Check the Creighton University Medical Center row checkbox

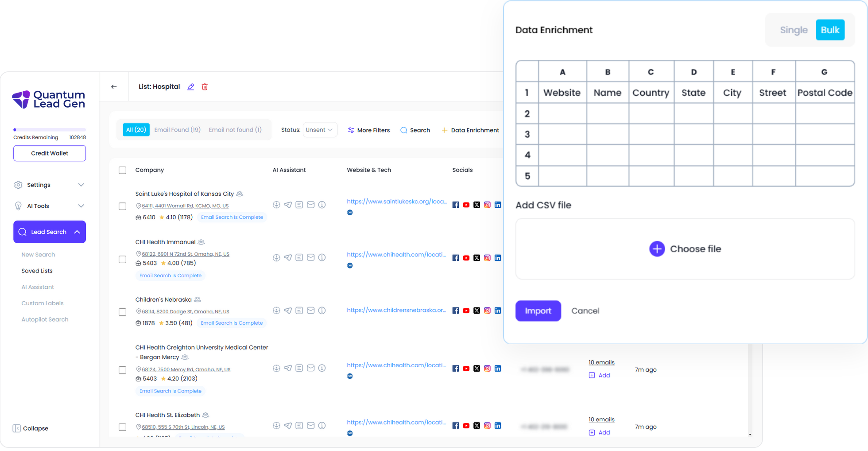coord(123,370)
